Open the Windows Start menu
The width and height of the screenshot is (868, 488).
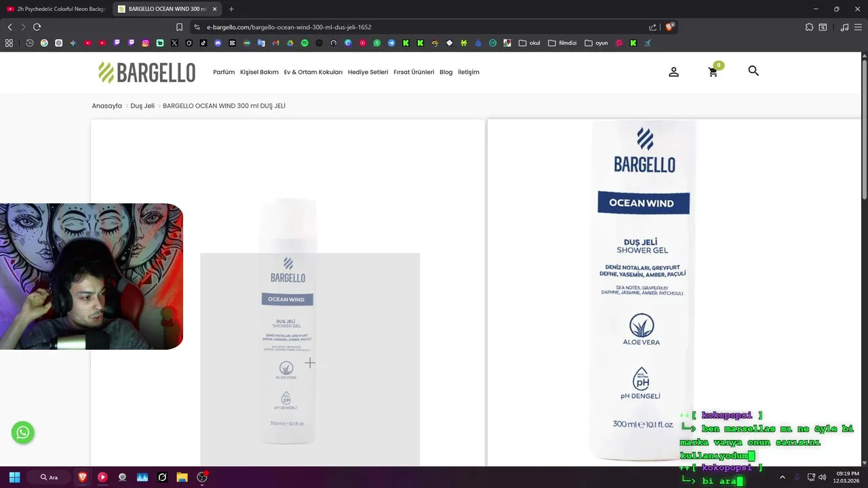pyautogui.click(x=14, y=477)
